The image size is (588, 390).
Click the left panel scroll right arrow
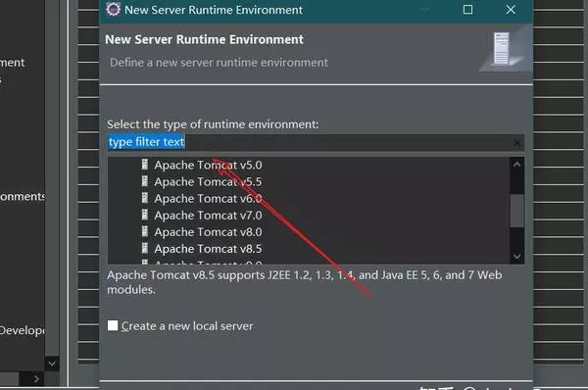point(36,379)
